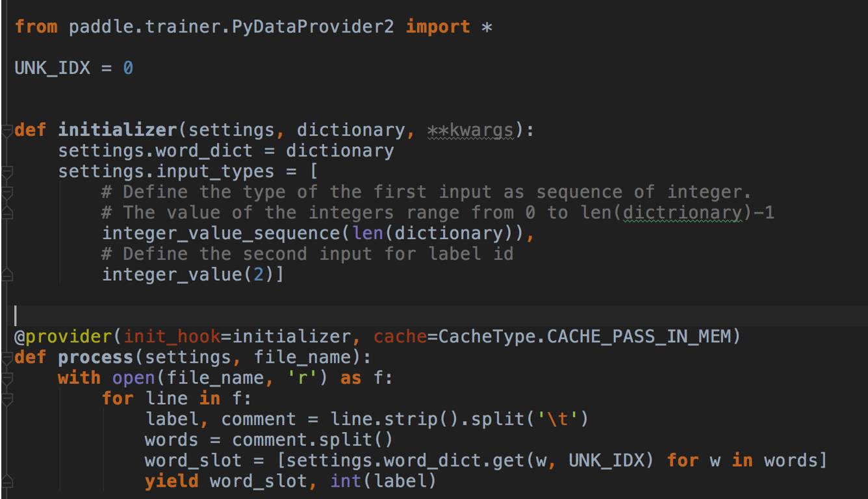Click 'paddle.trainer.PyDataProvider2' module name
The width and height of the screenshot is (868, 499).
pos(231,27)
